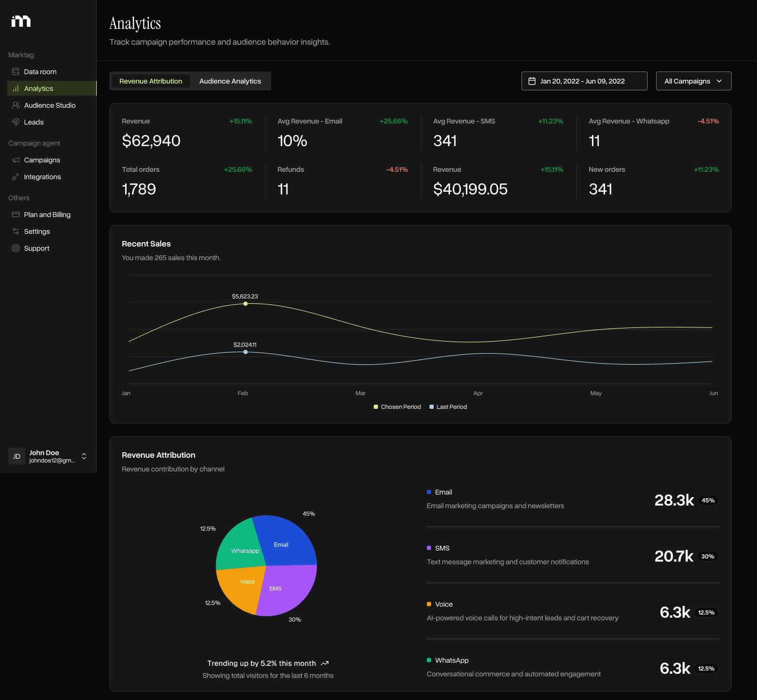Screen dimensions: 757x700
Task: Open the All Campaigns dropdown
Action: click(693, 81)
